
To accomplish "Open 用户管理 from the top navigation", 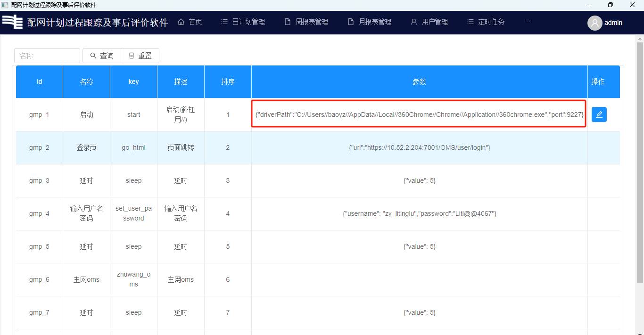I will pyautogui.click(x=429, y=22).
